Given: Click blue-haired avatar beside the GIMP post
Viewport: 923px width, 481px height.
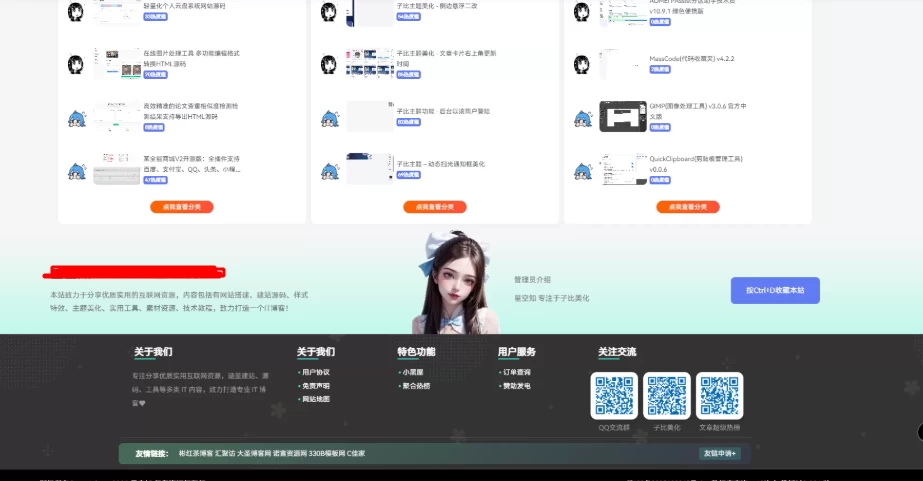Looking at the screenshot, I should click(583, 118).
